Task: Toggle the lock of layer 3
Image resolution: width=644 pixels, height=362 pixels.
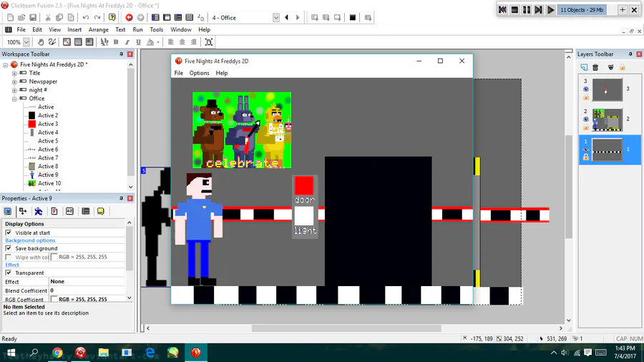Action: [585, 97]
